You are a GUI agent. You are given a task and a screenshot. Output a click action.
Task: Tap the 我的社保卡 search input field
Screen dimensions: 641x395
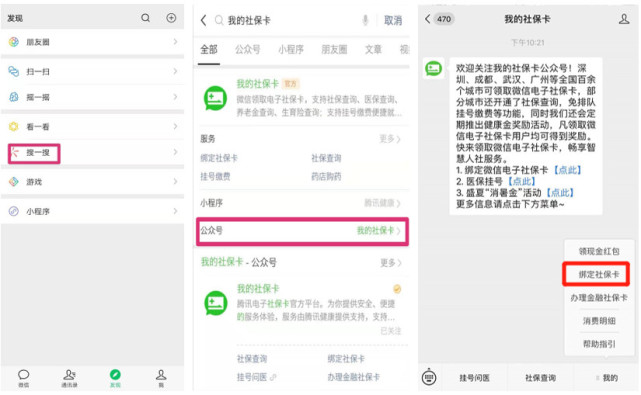tap(286, 20)
